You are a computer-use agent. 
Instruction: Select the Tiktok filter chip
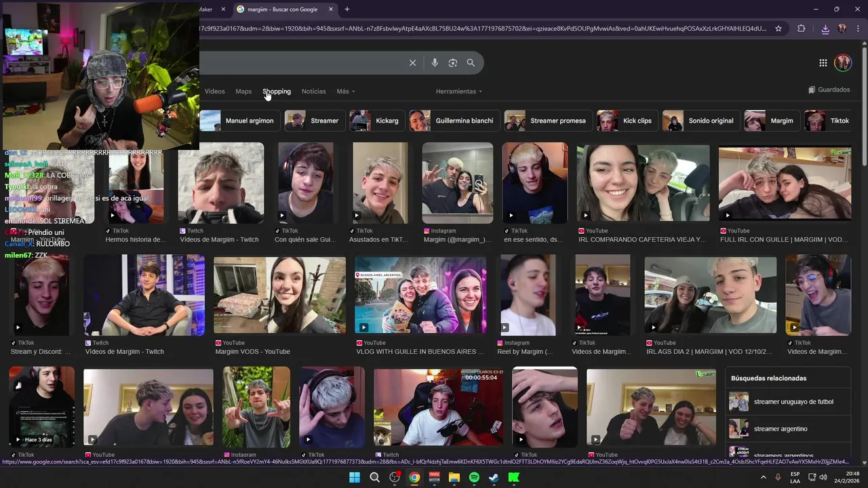(829, 121)
